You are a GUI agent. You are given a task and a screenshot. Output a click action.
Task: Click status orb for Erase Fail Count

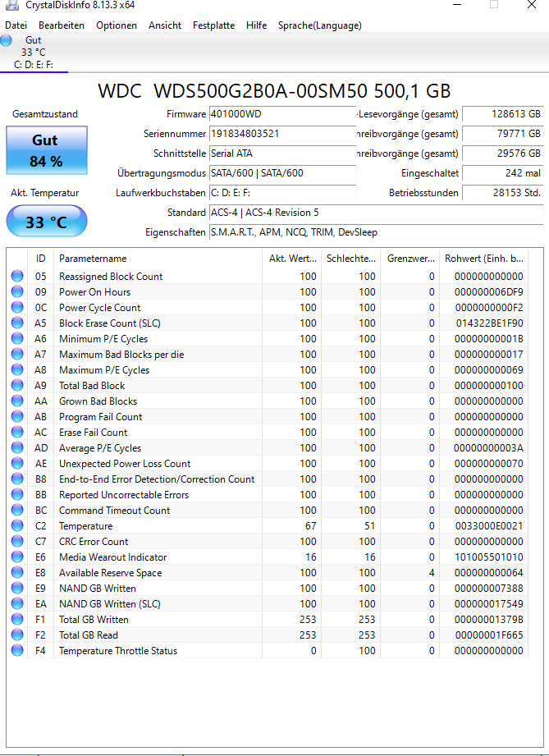tap(17, 432)
